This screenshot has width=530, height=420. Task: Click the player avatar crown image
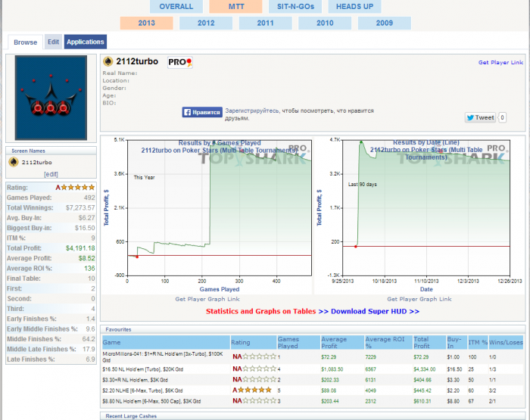[x=51, y=98]
